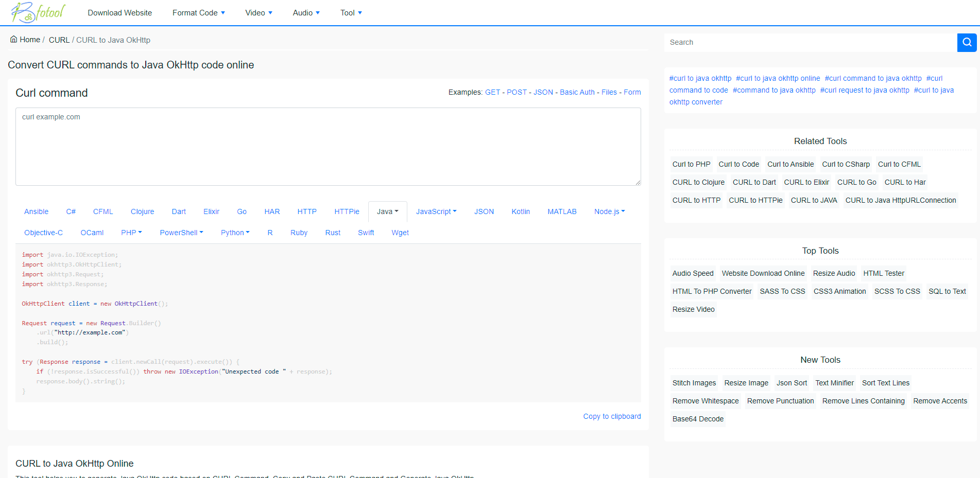Screen dimensions: 980x478
Task: Expand the PowerShell output options
Action: point(181,233)
